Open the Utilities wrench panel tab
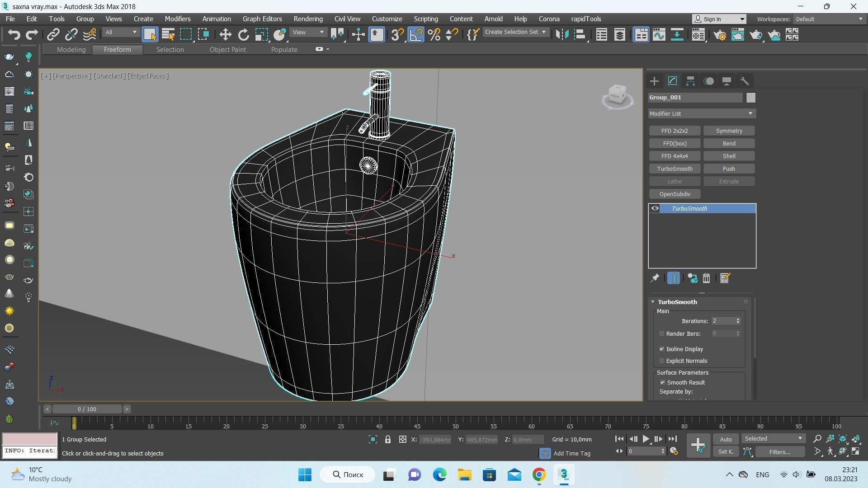The height and width of the screenshot is (488, 868). coord(745,81)
